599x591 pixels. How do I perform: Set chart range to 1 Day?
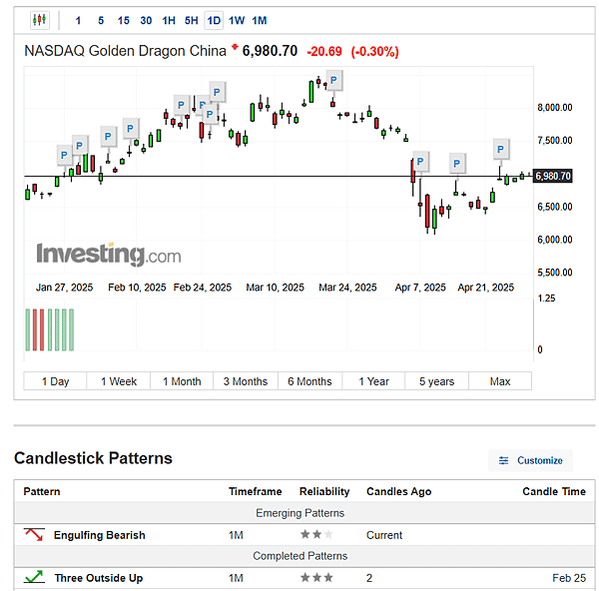point(55,381)
